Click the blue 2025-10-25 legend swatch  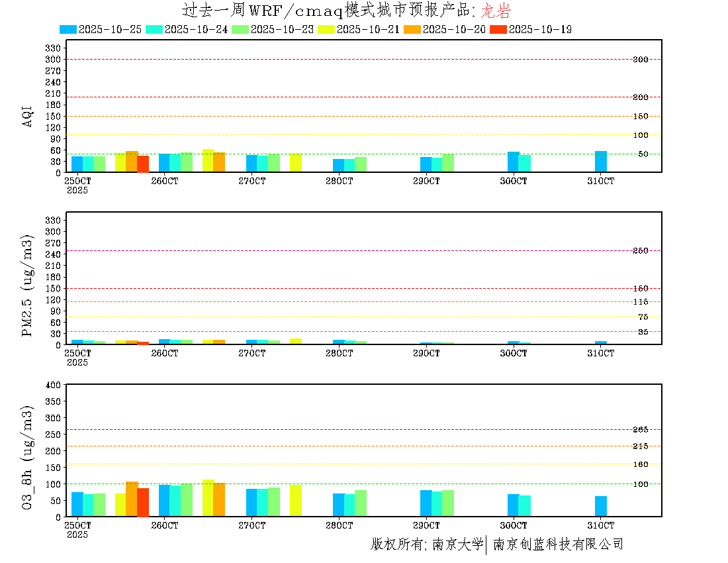(68, 29)
